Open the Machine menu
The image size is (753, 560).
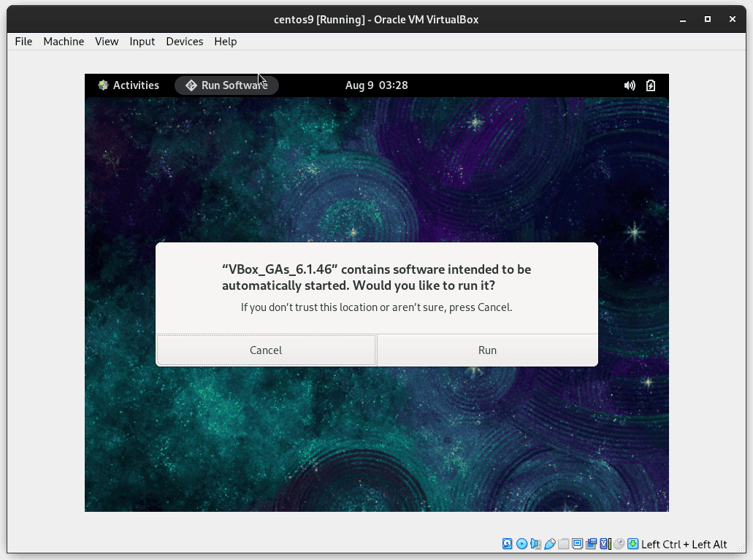tap(64, 42)
